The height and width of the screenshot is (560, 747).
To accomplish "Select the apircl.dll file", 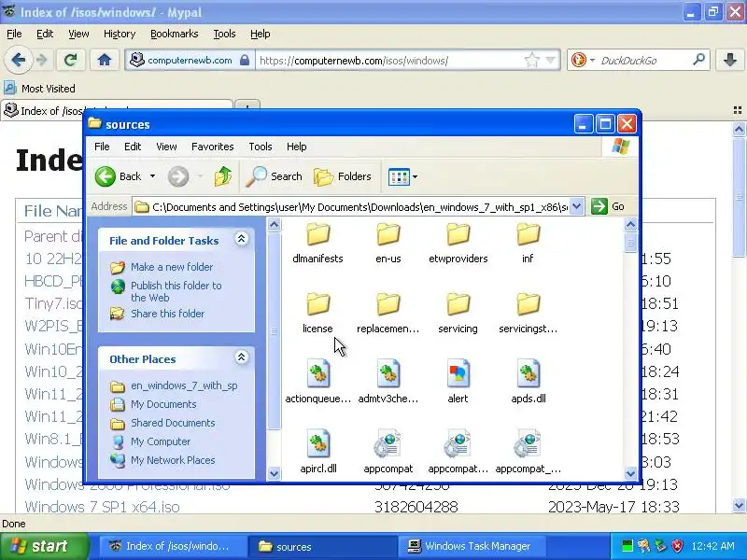I will pos(318,453).
